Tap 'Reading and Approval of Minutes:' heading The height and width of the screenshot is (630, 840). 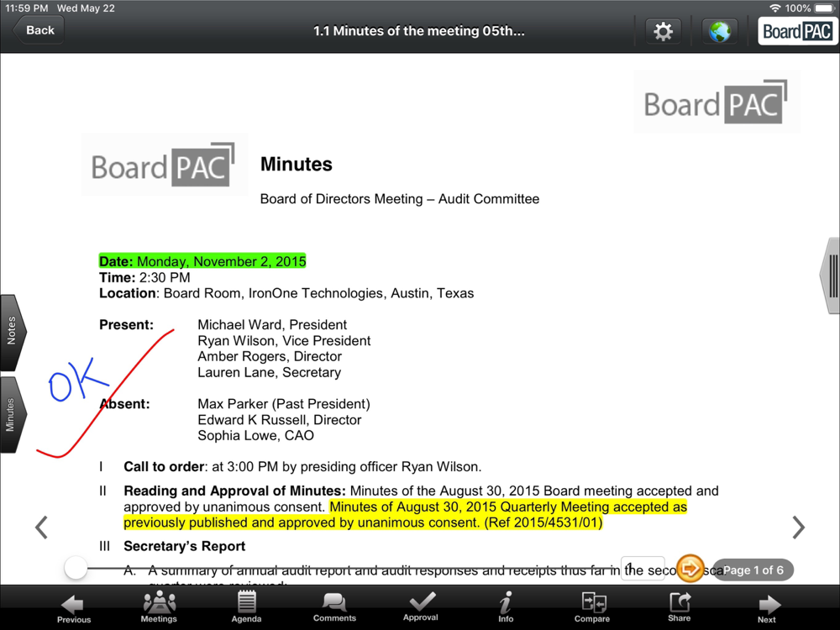234,491
